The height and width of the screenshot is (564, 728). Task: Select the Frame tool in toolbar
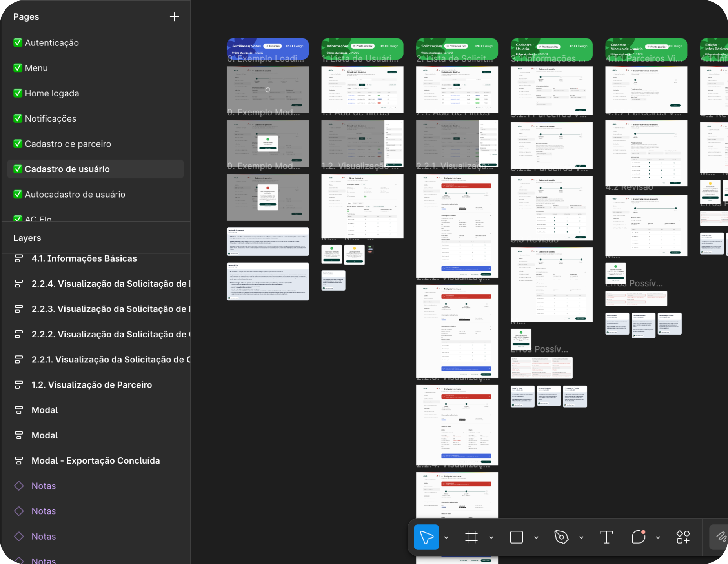click(471, 537)
